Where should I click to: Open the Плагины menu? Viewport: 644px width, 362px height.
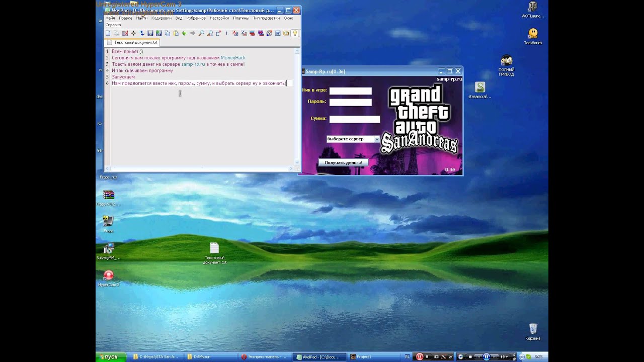241,18
